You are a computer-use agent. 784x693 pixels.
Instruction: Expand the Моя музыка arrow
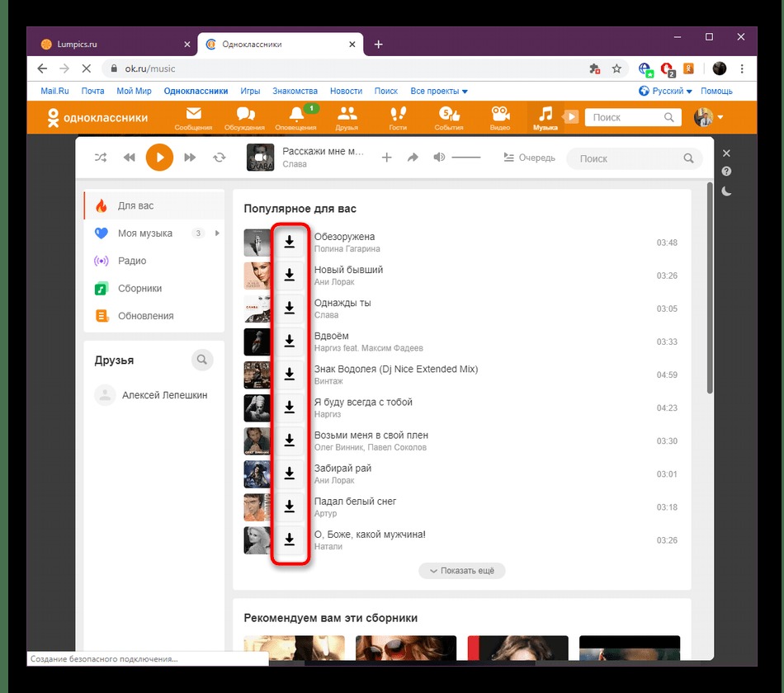pyautogui.click(x=217, y=233)
